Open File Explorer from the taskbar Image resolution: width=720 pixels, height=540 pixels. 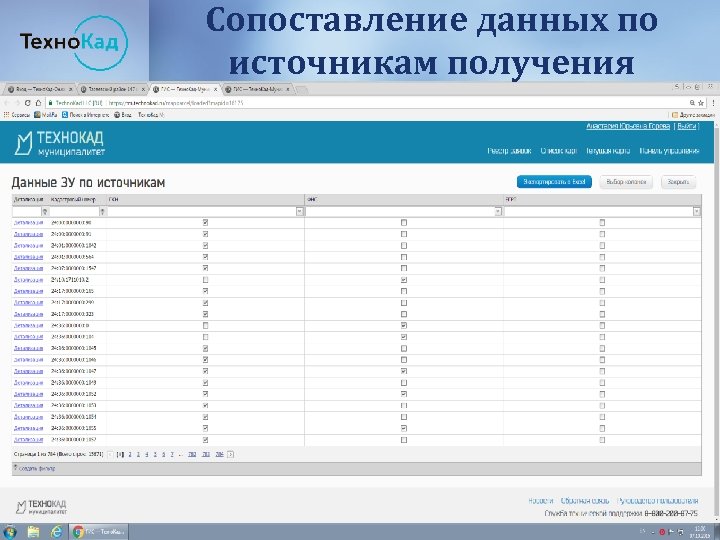tap(33, 532)
